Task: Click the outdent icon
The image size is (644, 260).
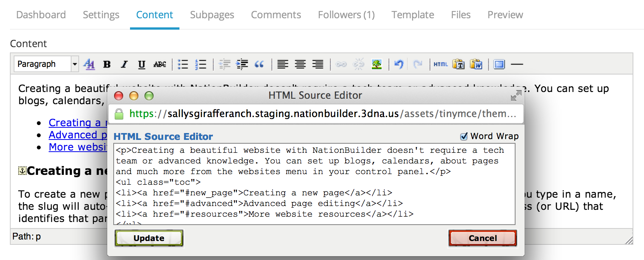Action: click(225, 64)
